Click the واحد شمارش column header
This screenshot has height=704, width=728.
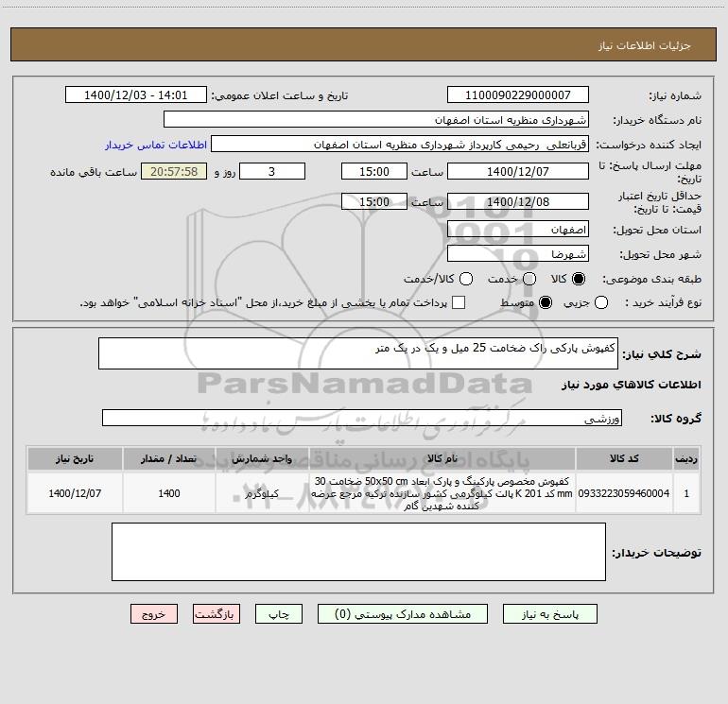pyautogui.click(x=262, y=459)
